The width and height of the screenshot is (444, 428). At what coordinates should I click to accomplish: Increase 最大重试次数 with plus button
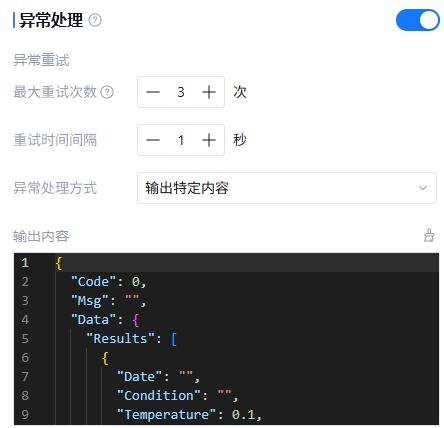click(x=209, y=92)
